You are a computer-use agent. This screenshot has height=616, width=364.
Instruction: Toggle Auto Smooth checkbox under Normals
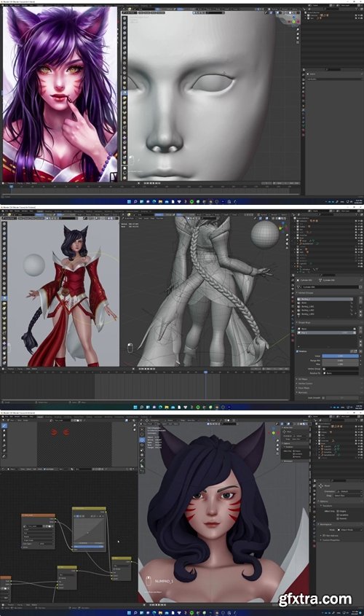[x=323, y=397]
